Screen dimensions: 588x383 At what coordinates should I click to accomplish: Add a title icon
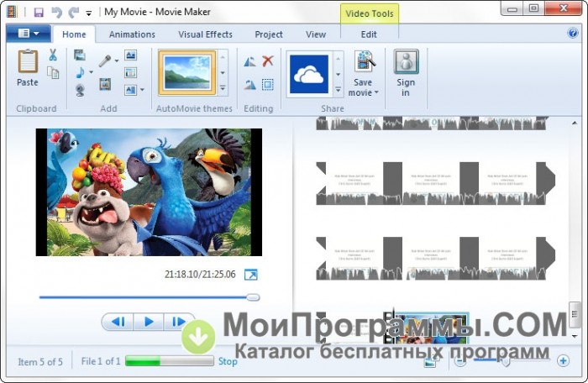[x=130, y=55]
